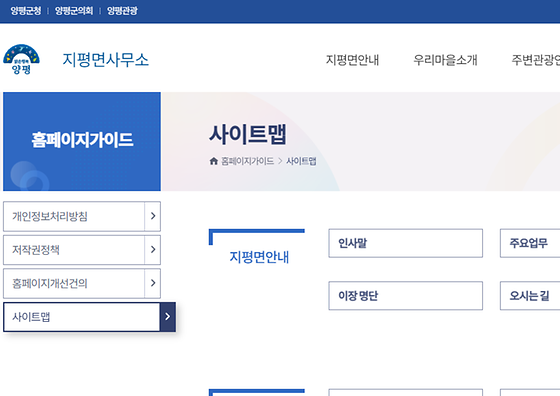This screenshot has width=560, height=396.
Task: Click 사이트맵 page title
Action: pos(248,134)
